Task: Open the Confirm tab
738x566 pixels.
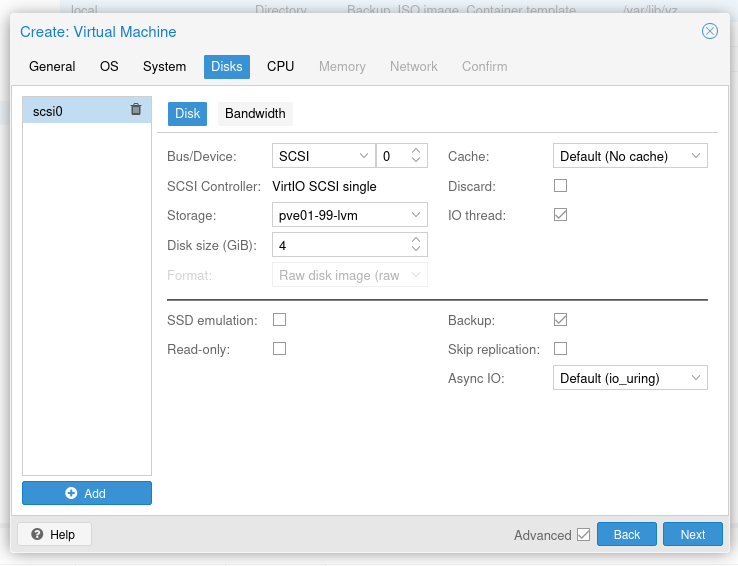Action: pos(484,66)
